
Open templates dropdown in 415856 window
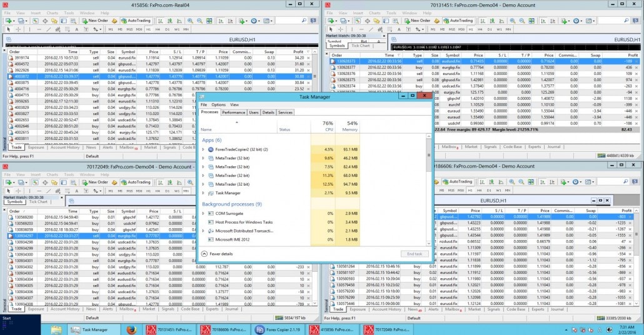coord(273,21)
